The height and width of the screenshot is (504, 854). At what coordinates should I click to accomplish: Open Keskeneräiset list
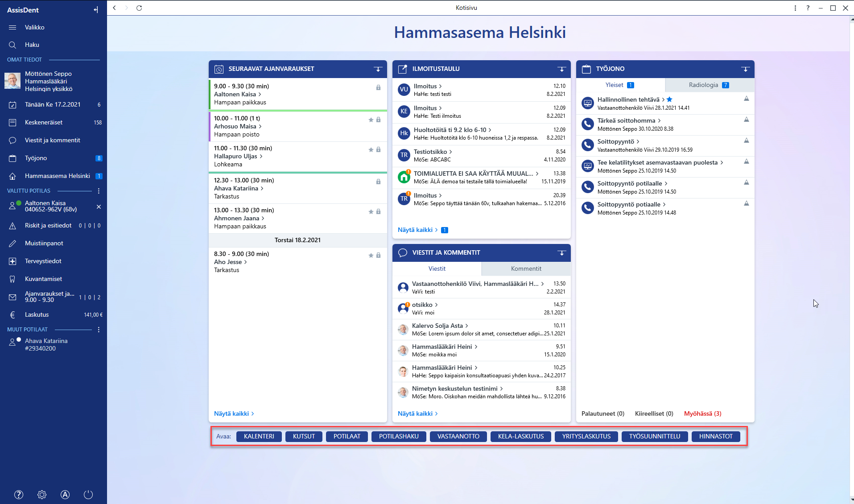(x=54, y=122)
